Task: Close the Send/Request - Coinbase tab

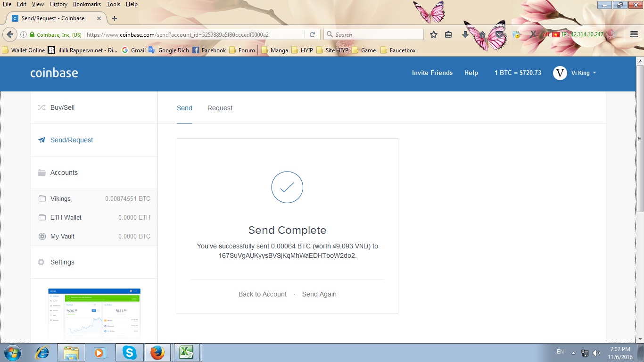Action: click(x=99, y=18)
